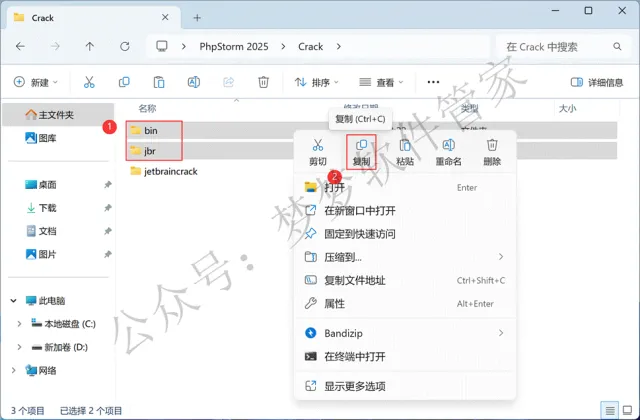Go forward with the right arrow
The image size is (640, 420).
coord(55,47)
